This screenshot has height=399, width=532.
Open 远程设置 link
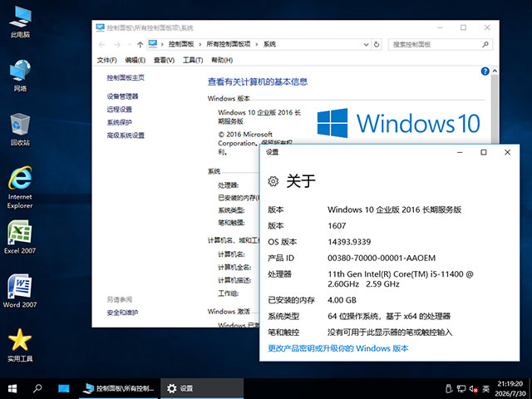pyautogui.click(x=120, y=109)
